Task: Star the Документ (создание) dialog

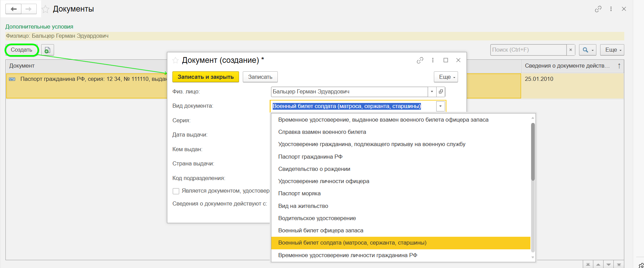Action: 175,60
